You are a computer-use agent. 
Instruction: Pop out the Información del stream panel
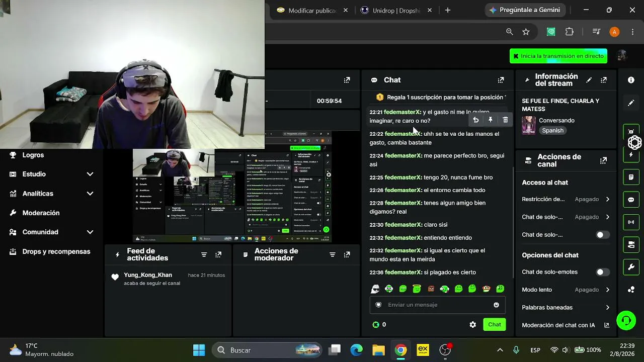tap(604, 80)
